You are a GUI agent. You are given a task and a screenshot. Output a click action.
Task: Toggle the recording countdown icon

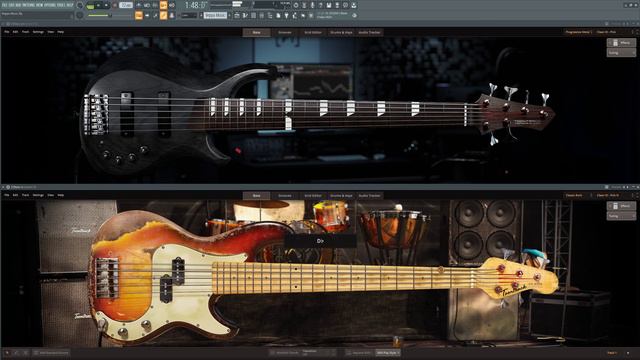(x=155, y=5)
